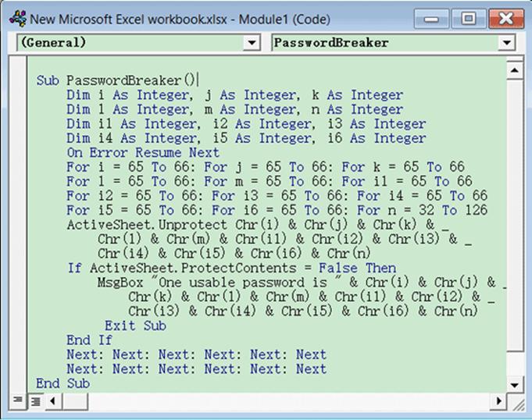Image resolution: width=532 pixels, height=420 pixels.
Task: Click the vertical scrollbar up arrow
Action: 513,71
